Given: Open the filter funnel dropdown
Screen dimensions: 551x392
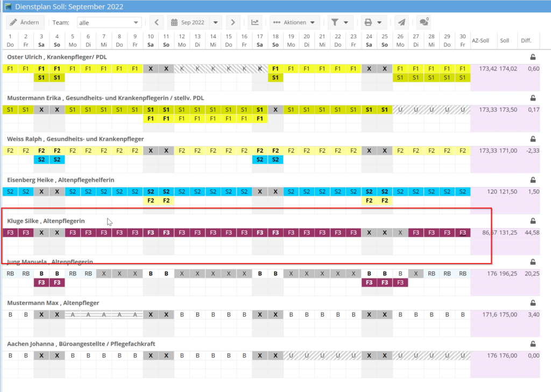Looking at the screenshot, I should click(x=340, y=23).
